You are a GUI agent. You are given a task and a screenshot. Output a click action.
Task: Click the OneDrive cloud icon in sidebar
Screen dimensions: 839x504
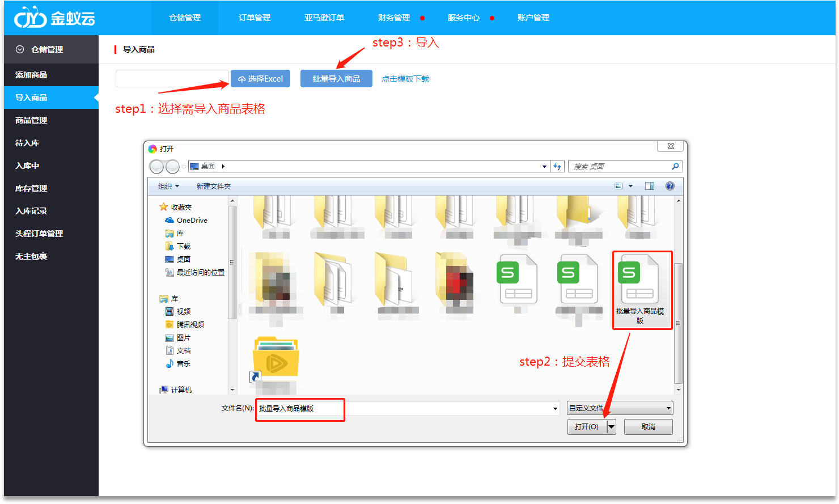pyautogui.click(x=170, y=220)
